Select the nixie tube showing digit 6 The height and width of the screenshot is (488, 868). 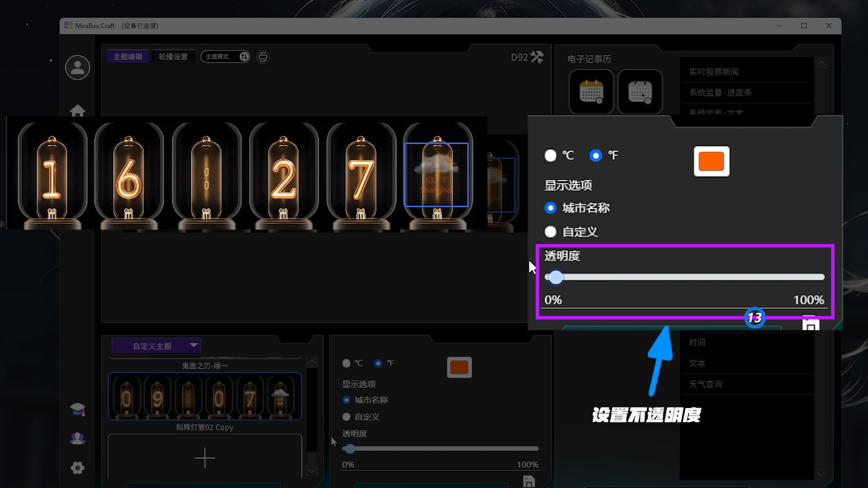[x=129, y=175]
